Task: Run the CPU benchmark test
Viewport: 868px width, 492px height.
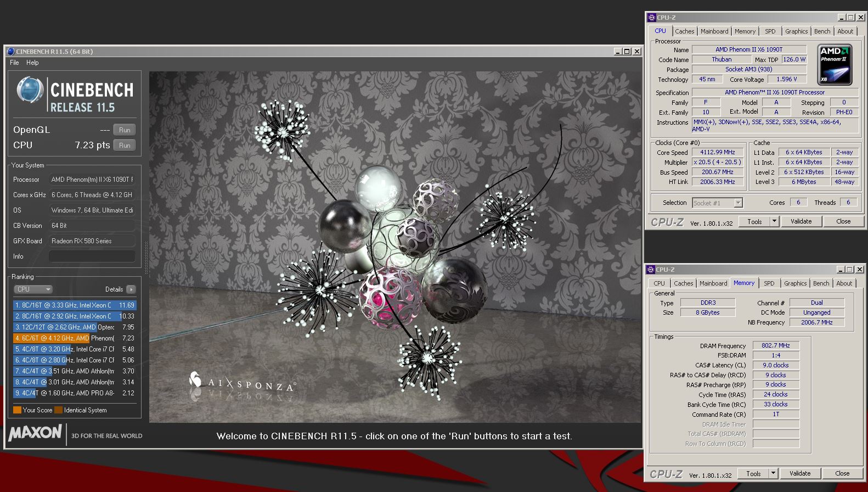Action: (x=125, y=146)
